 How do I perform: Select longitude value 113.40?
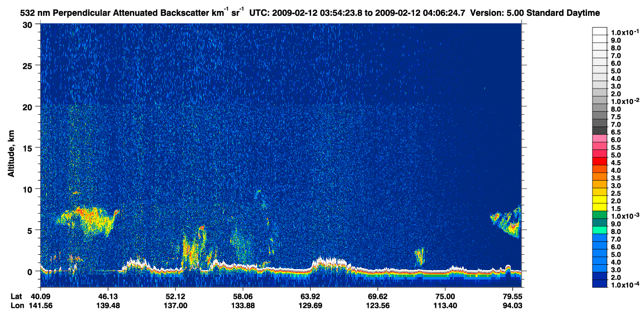tap(445, 305)
